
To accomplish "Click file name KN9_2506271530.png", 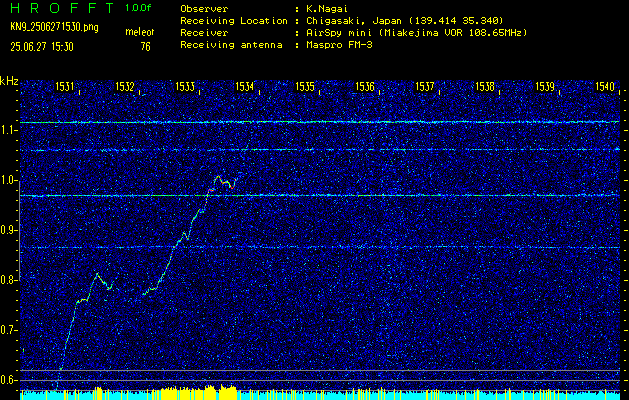I will [x=54, y=27].
